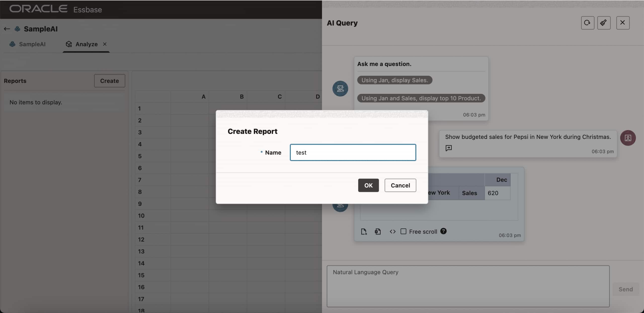Confirm report creation with OK
Image resolution: width=644 pixels, height=313 pixels.
coord(368,185)
